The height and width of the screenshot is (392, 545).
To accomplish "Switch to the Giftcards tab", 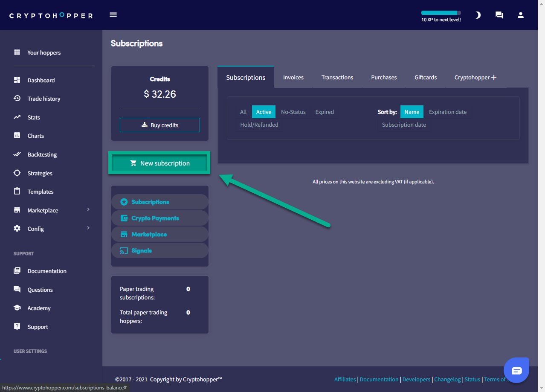I will coord(426,77).
